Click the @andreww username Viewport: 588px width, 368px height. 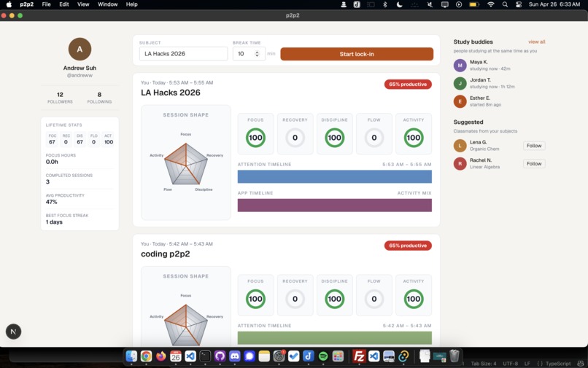[80, 75]
